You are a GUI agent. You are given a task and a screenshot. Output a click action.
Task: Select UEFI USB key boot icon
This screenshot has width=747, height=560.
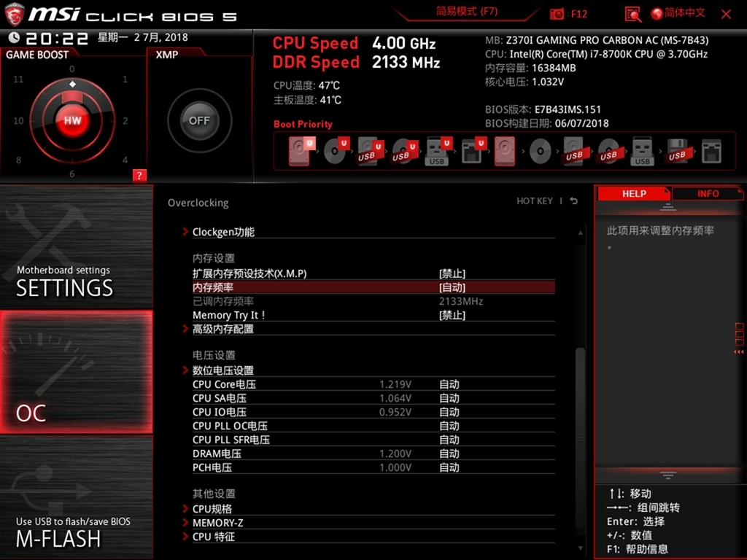pos(438,151)
